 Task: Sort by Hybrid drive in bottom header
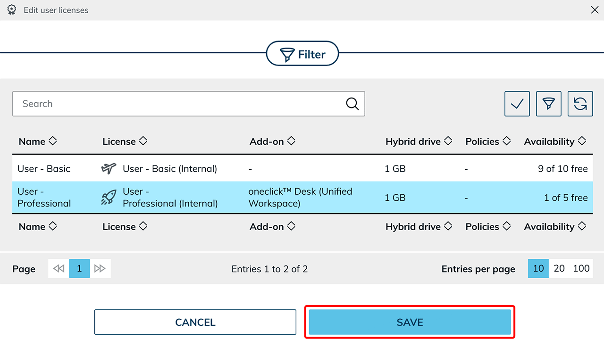(419, 227)
